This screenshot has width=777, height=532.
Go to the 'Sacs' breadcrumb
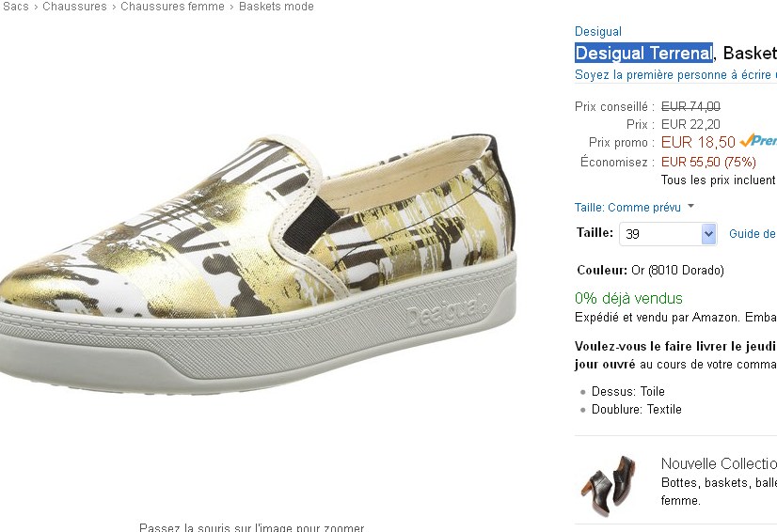coord(14,7)
